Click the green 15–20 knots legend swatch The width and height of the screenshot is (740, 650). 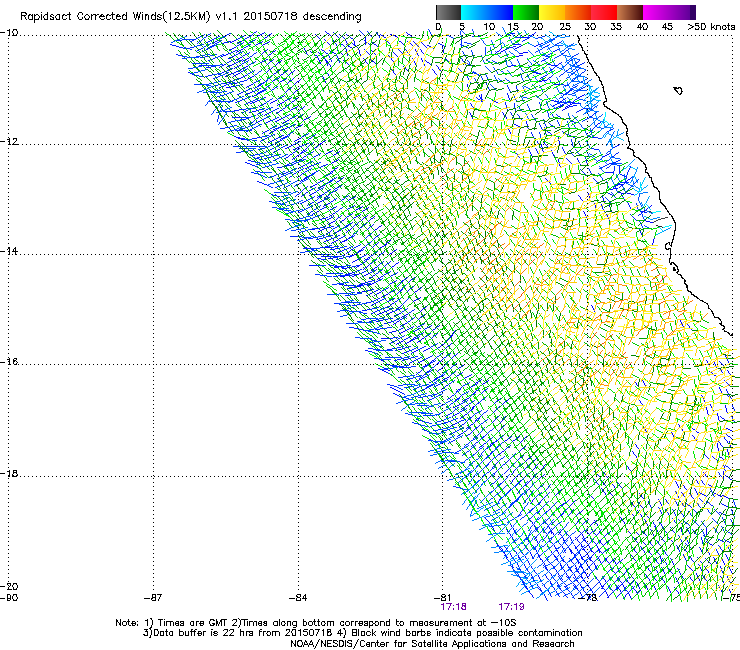[526, 12]
